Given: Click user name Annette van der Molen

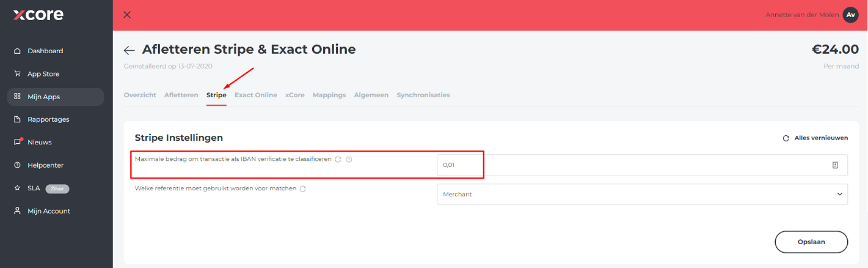Looking at the screenshot, I should [802, 15].
